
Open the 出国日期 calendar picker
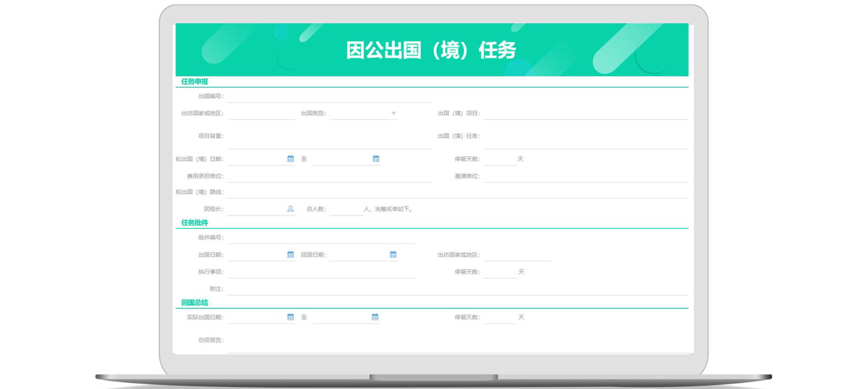pyautogui.click(x=290, y=254)
